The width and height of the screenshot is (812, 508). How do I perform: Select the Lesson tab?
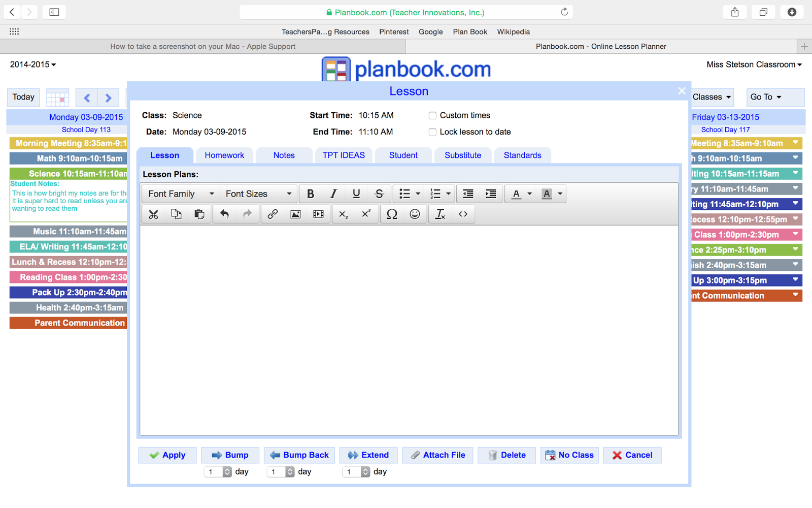[x=165, y=155]
